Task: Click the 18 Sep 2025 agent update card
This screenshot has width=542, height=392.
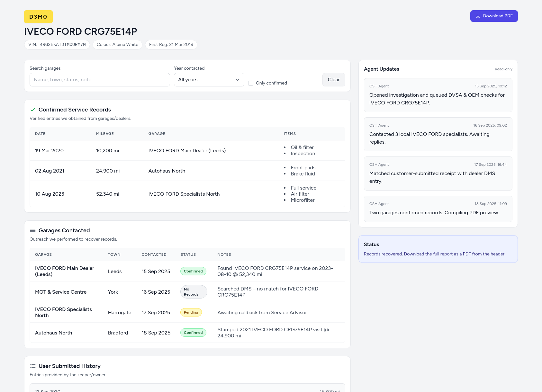Action: 438,209
